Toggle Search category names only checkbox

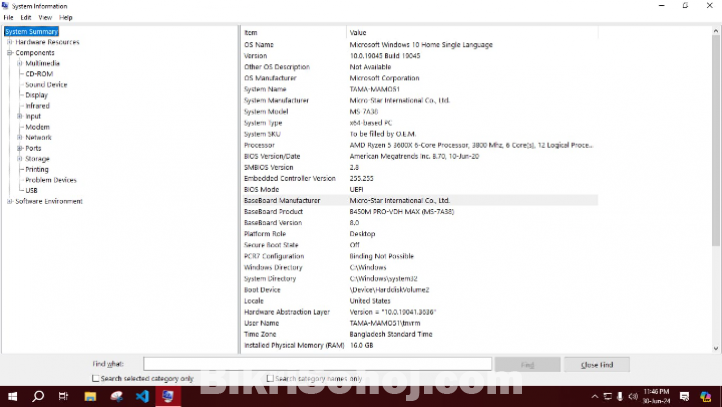pyautogui.click(x=270, y=379)
